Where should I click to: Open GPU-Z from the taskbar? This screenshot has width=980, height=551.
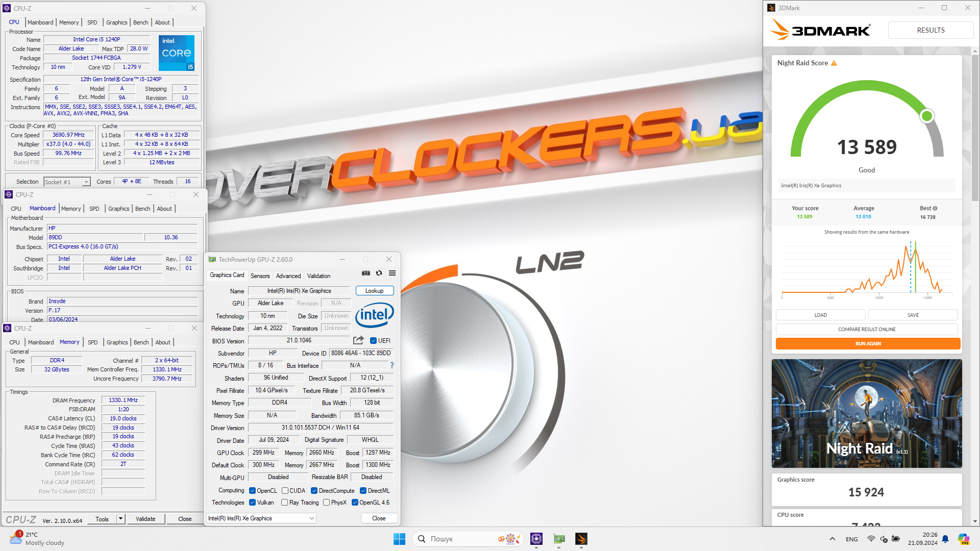pyautogui.click(x=559, y=539)
